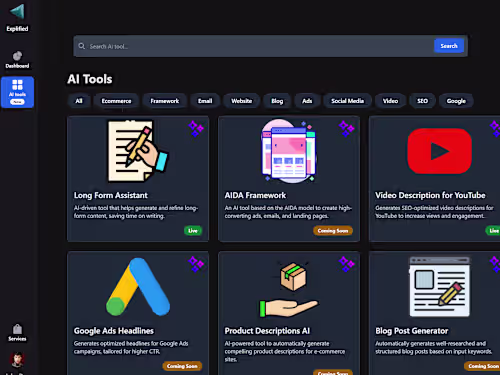Click sparkle icon on AIDA Framework card
The image size is (500, 375).
coord(346,128)
